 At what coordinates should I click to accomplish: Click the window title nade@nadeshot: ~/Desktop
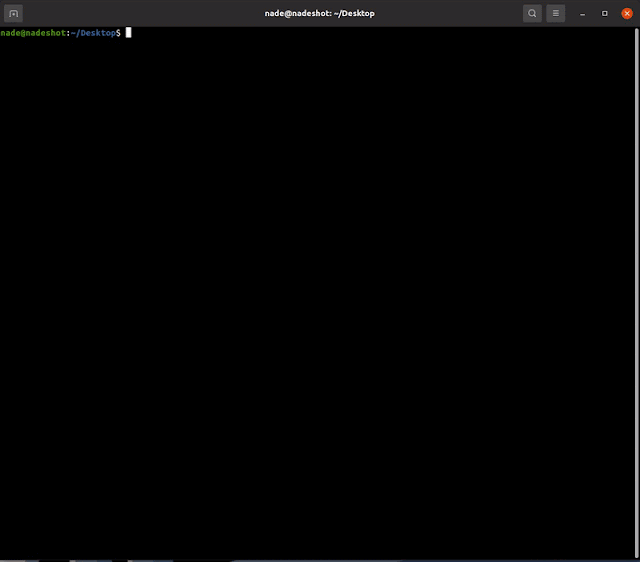click(319, 13)
